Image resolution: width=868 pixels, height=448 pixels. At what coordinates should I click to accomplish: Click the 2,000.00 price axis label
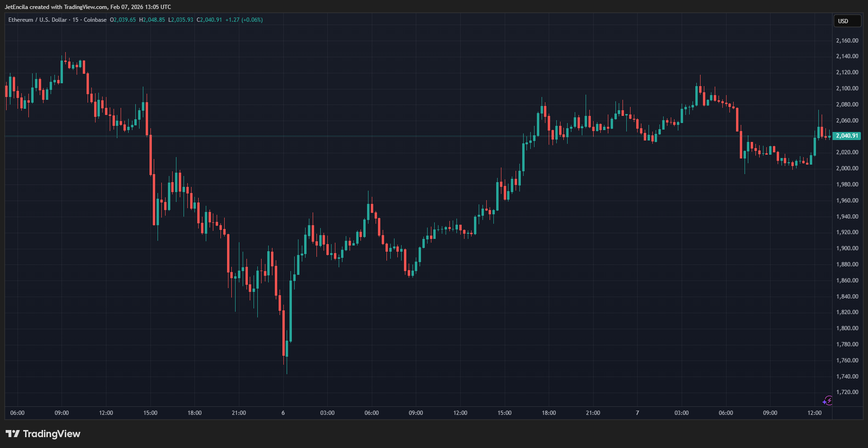pos(847,168)
